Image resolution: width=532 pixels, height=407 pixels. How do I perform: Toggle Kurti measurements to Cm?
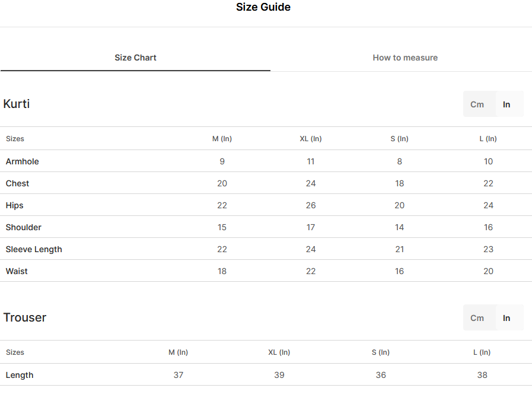pos(477,104)
